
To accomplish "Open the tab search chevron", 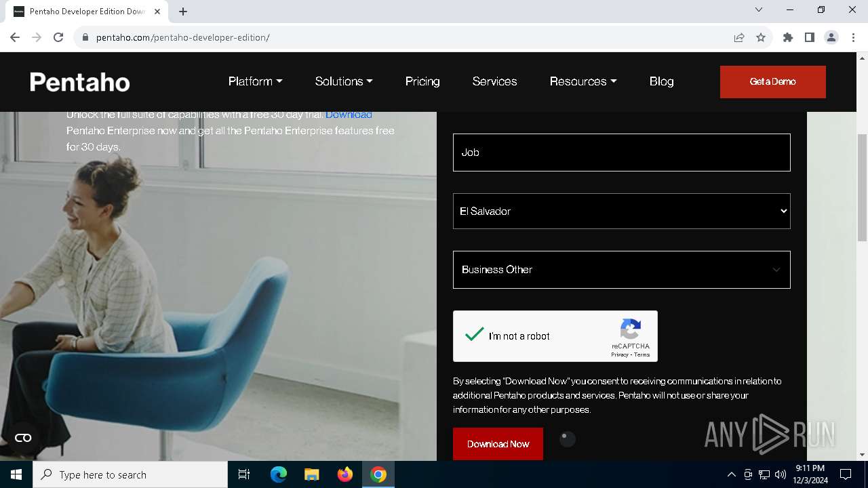I will (759, 10).
